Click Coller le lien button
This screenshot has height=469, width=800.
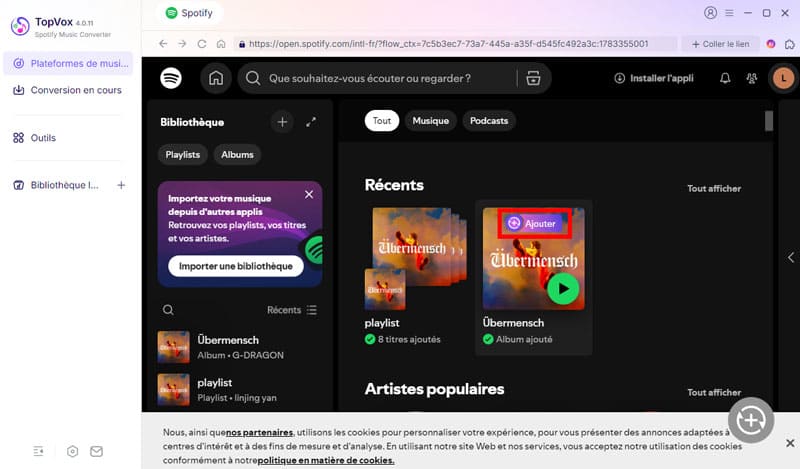(721, 44)
